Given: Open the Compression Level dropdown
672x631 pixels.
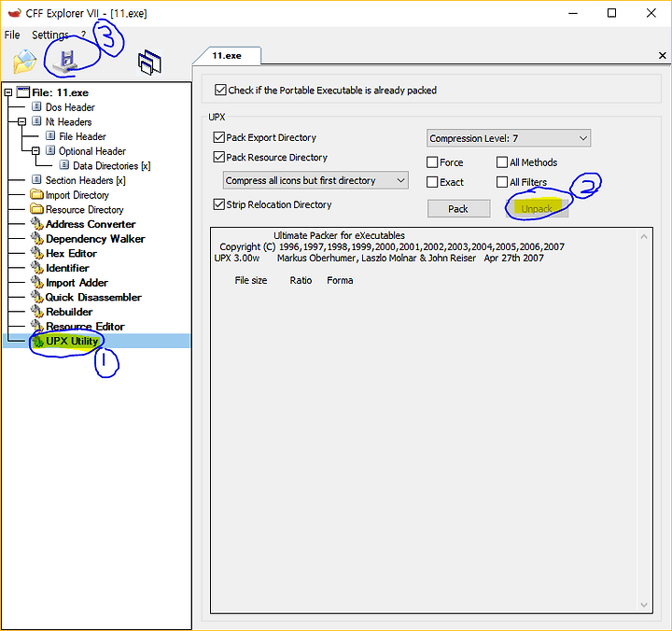Looking at the screenshot, I should point(509,138).
